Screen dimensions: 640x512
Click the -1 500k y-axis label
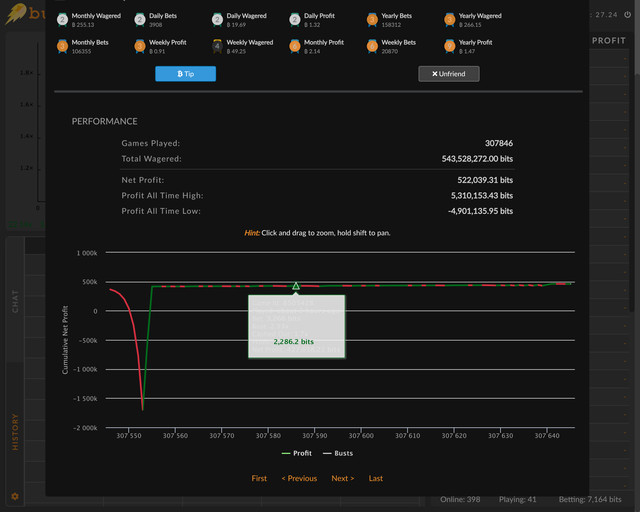pyautogui.click(x=85, y=398)
